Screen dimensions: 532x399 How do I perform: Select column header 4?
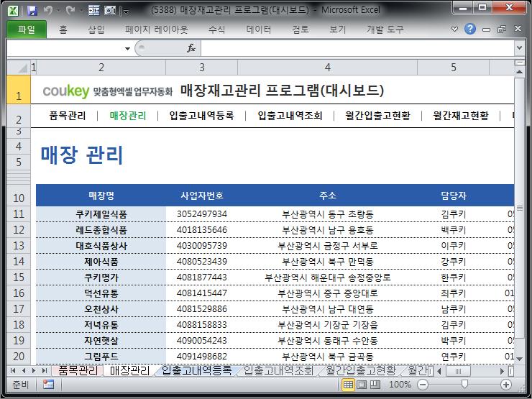click(x=327, y=68)
